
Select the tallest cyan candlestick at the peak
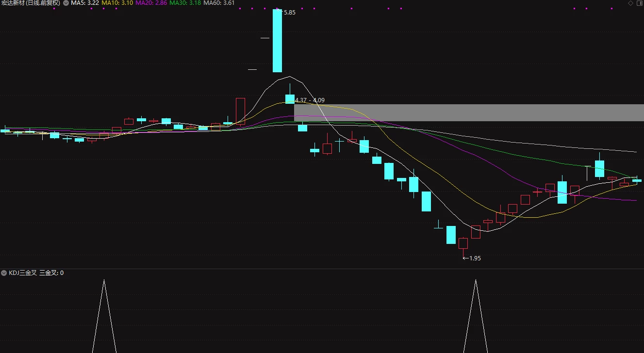(x=277, y=41)
